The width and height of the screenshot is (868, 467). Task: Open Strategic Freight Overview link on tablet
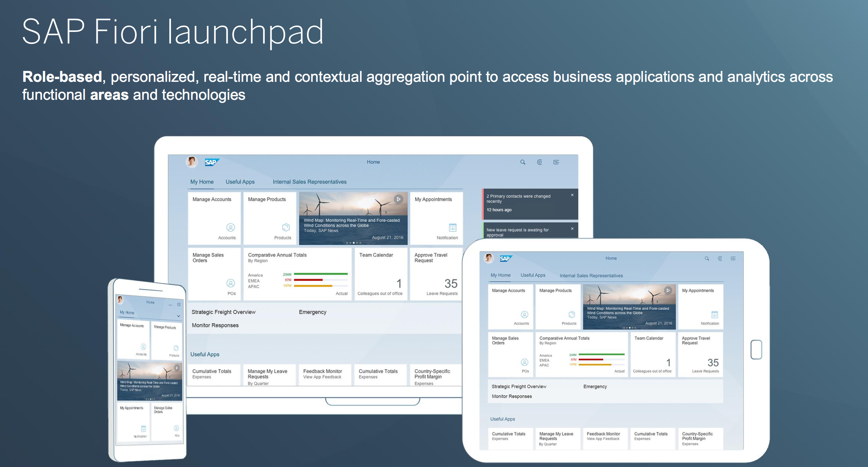519,387
